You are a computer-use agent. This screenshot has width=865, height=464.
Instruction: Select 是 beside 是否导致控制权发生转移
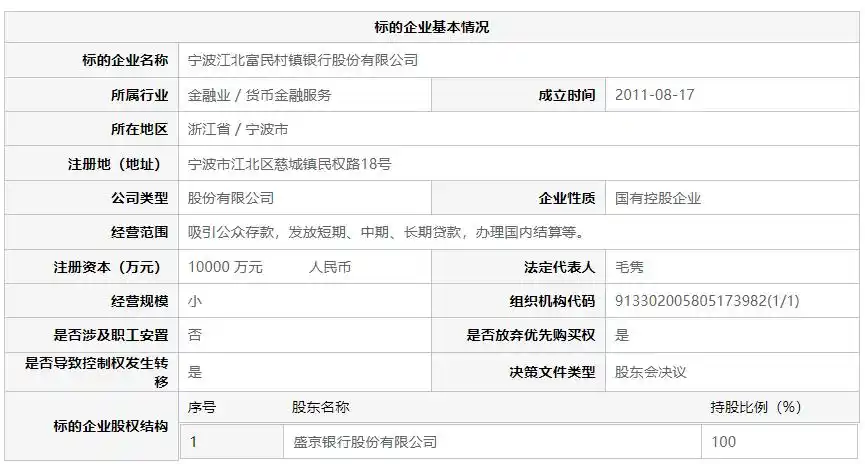195,372
